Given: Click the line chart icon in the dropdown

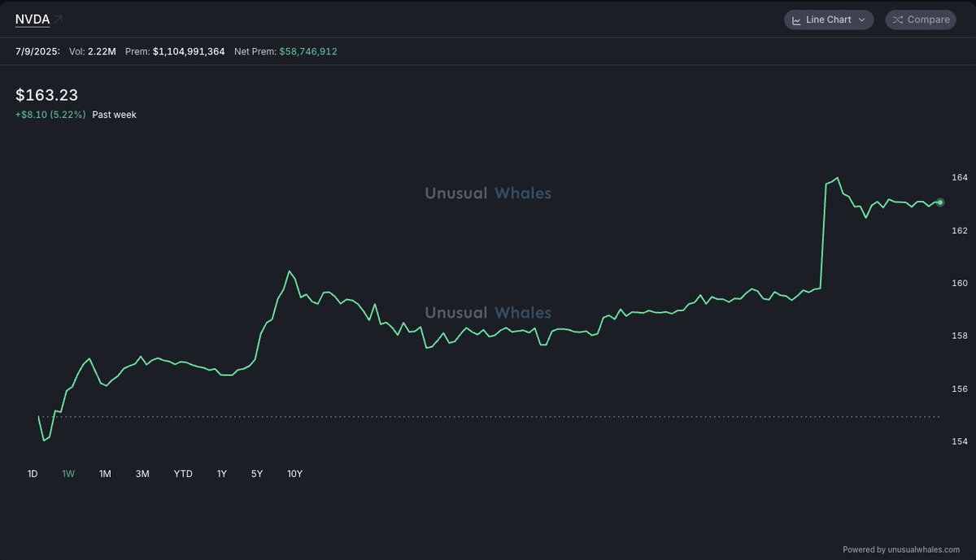Looking at the screenshot, I should [797, 20].
